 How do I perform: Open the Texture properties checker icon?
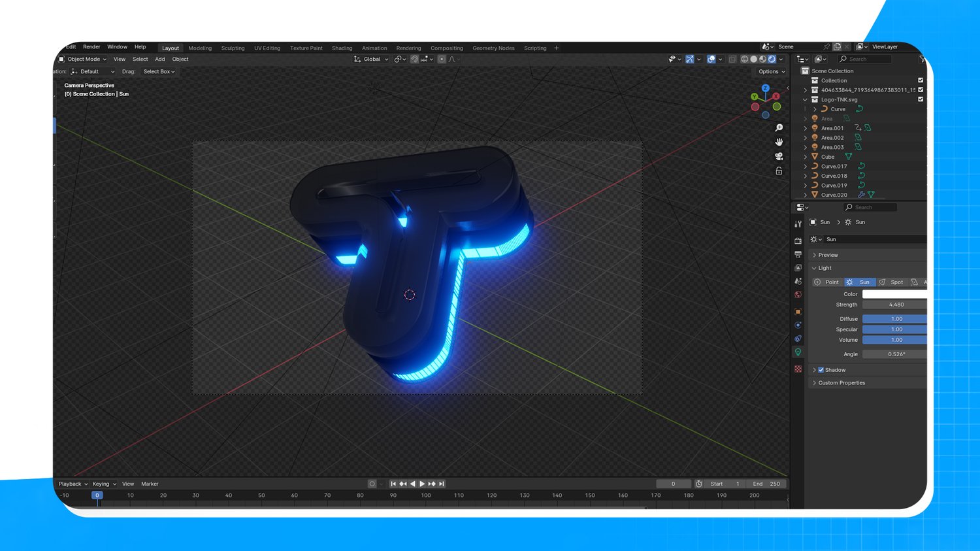tap(798, 369)
